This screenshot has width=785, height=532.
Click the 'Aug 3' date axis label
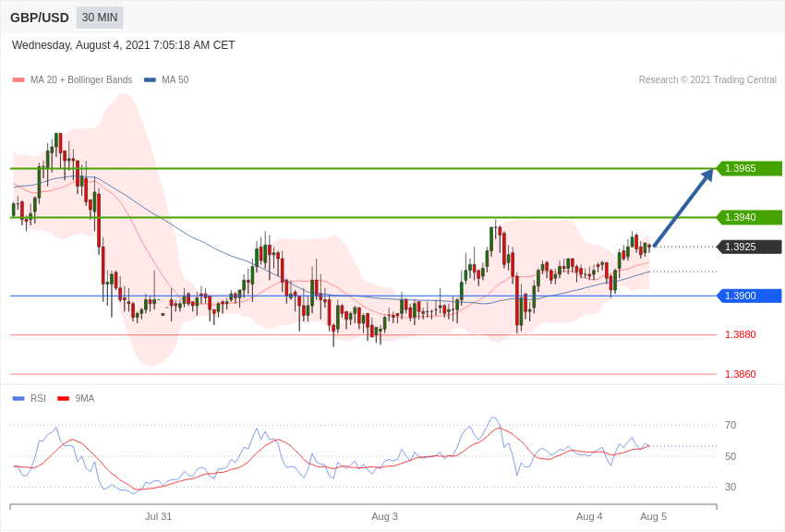click(384, 516)
